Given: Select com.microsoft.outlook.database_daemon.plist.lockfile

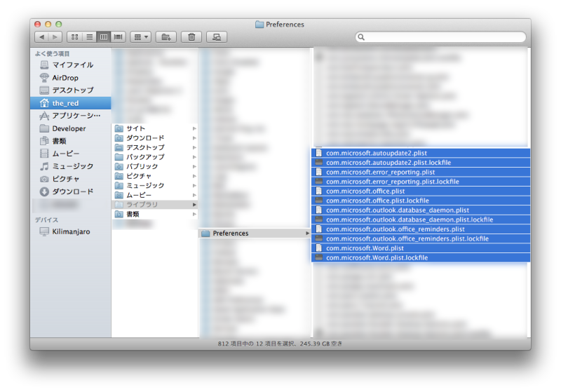Looking at the screenshot, I should click(x=421, y=219).
